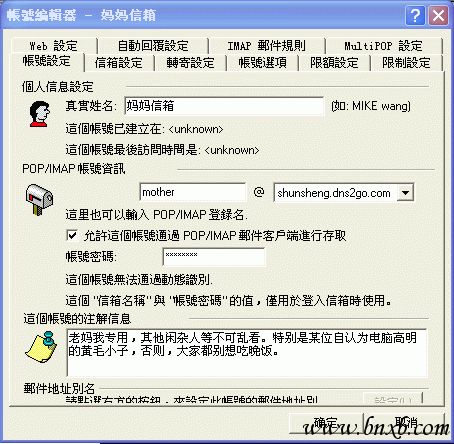The image size is (454, 444).
Task: Click the person icon beside real name field
Action: [x=40, y=114]
